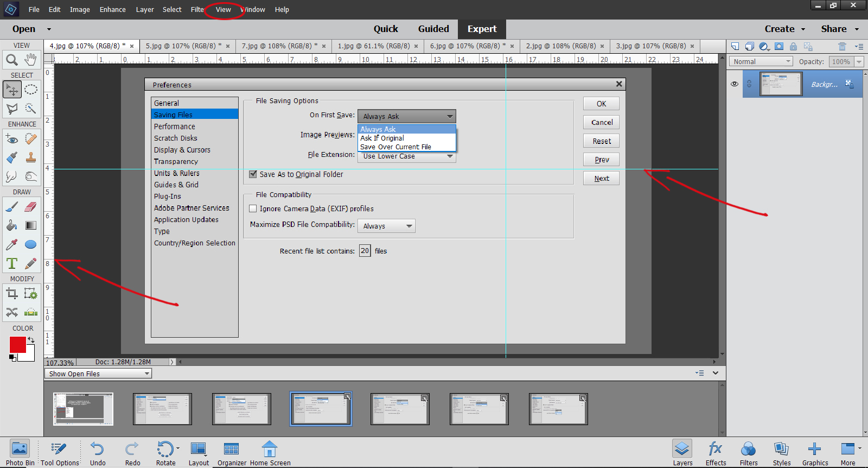Open the Organizer
The height and width of the screenshot is (468, 868).
pos(232,453)
